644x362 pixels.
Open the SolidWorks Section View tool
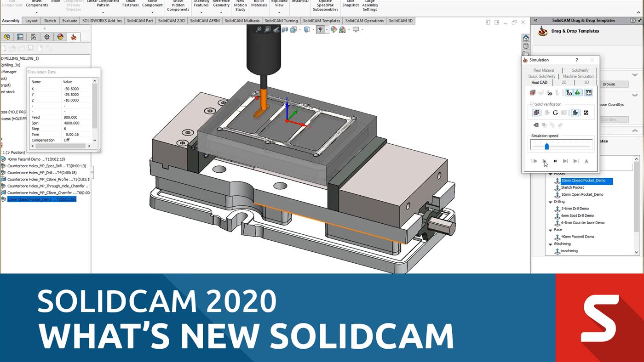click(285, 30)
